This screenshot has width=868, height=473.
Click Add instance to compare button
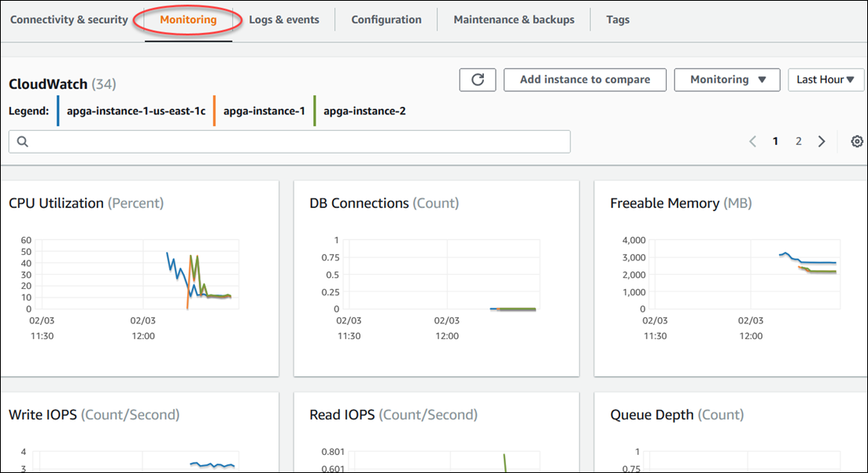coord(585,79)
